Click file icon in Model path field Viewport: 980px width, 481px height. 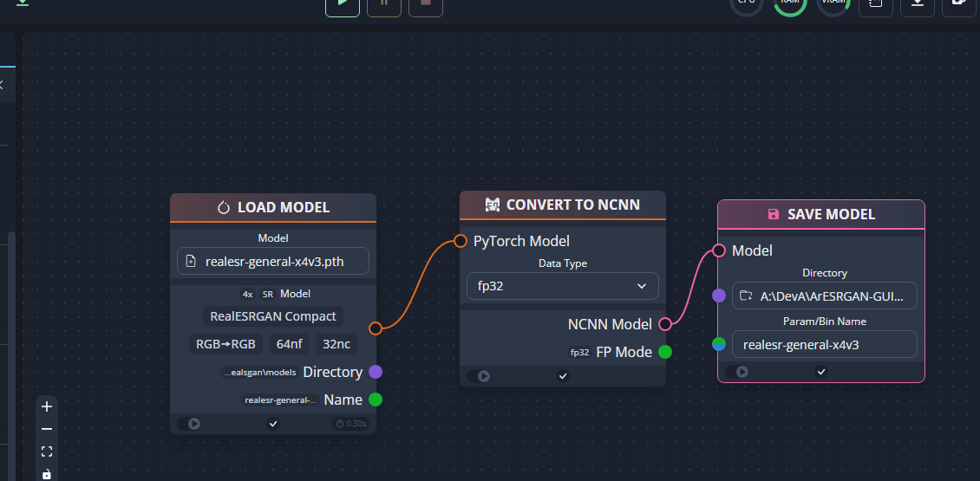pos(192,262)
